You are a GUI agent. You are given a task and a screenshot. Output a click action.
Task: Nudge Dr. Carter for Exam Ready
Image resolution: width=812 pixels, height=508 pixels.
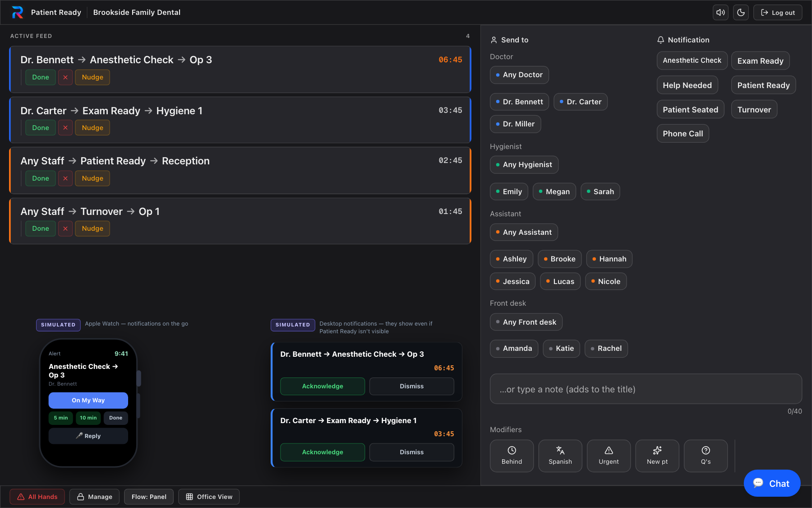coord(92,128)
